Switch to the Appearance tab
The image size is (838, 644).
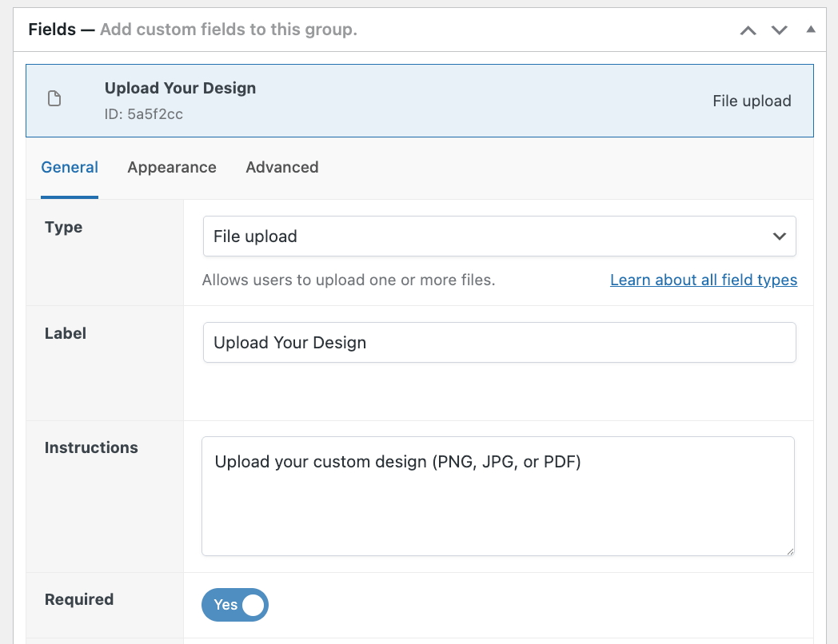tap(171, 167)
